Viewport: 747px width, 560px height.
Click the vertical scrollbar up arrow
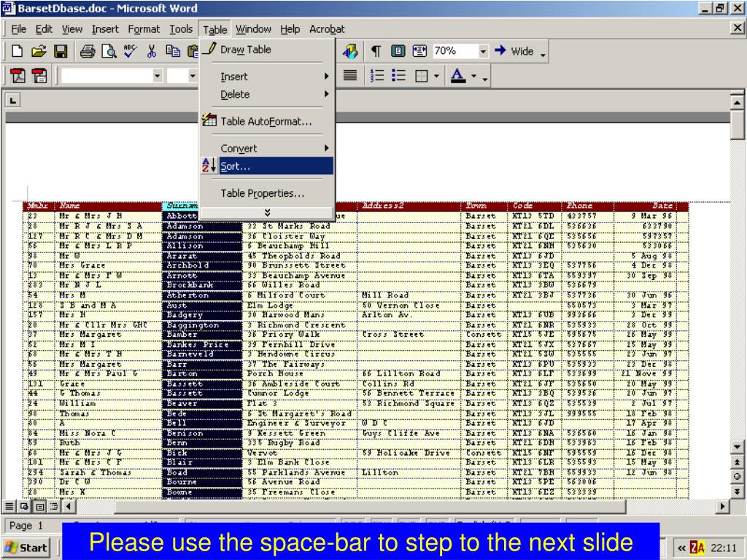(737, 102)
